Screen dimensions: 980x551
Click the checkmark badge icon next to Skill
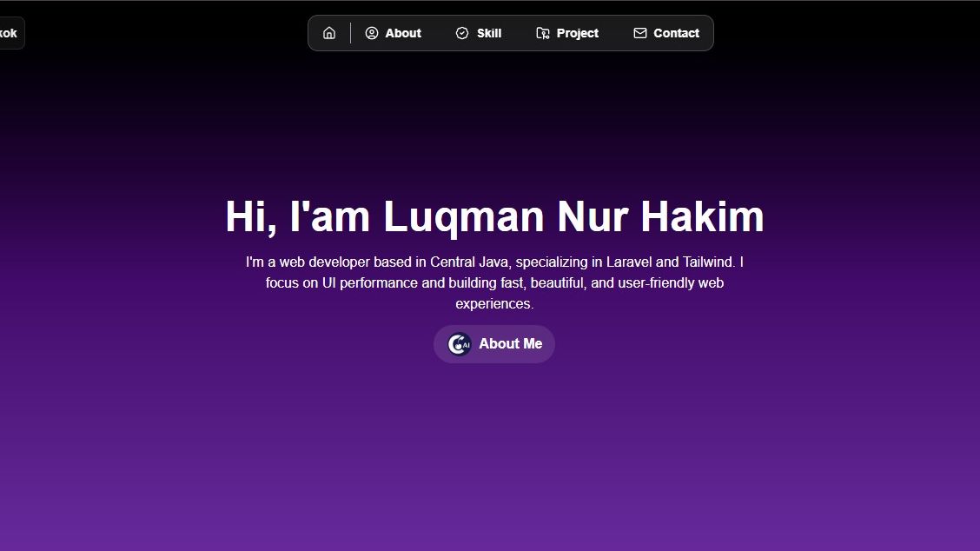(461, 32)
